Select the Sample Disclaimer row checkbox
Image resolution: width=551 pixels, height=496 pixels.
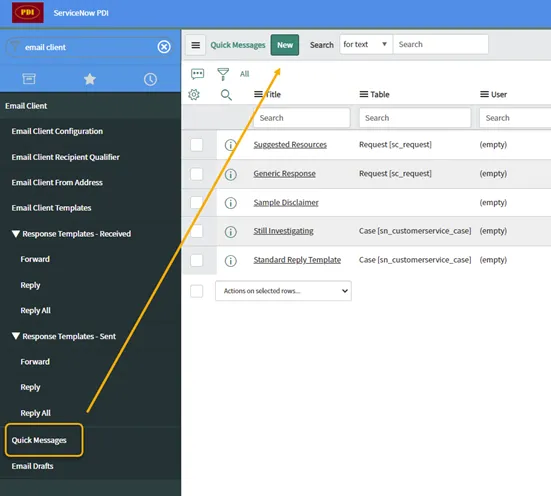coord(196,202)
